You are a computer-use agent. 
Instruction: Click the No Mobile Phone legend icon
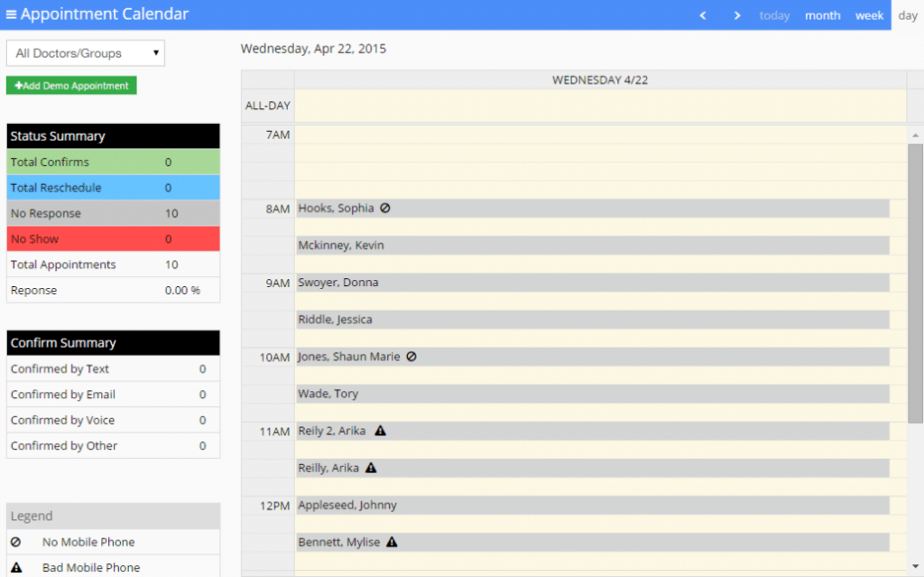point(16,542)
